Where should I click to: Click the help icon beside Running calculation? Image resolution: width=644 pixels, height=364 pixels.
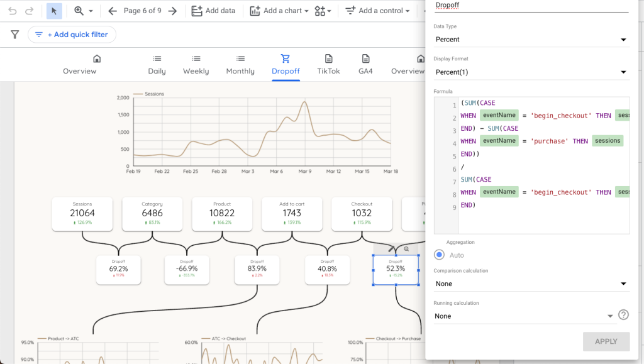(x=623, y=316)
